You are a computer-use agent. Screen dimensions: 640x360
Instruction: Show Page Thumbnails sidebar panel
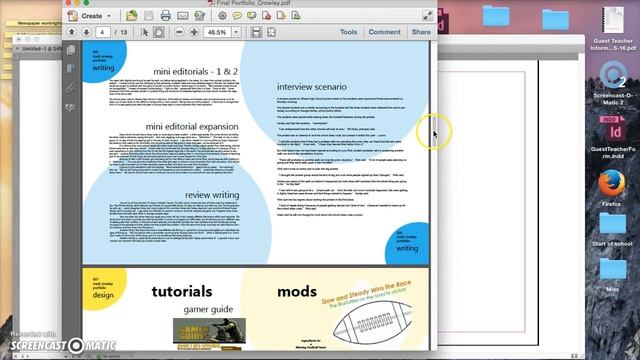[71, 50]
